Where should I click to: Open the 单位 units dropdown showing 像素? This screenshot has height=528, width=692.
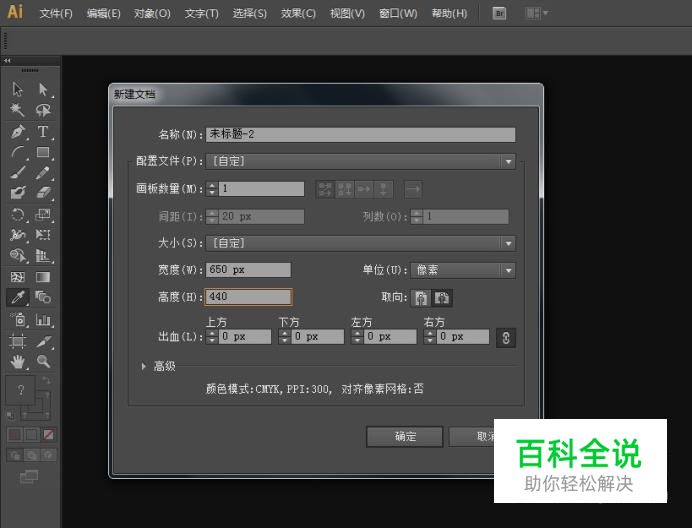point(463,270)
